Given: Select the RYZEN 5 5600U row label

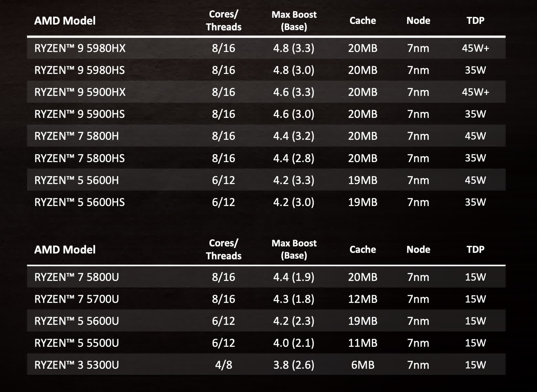Looking at the screenshot, I should coord(77,321).
